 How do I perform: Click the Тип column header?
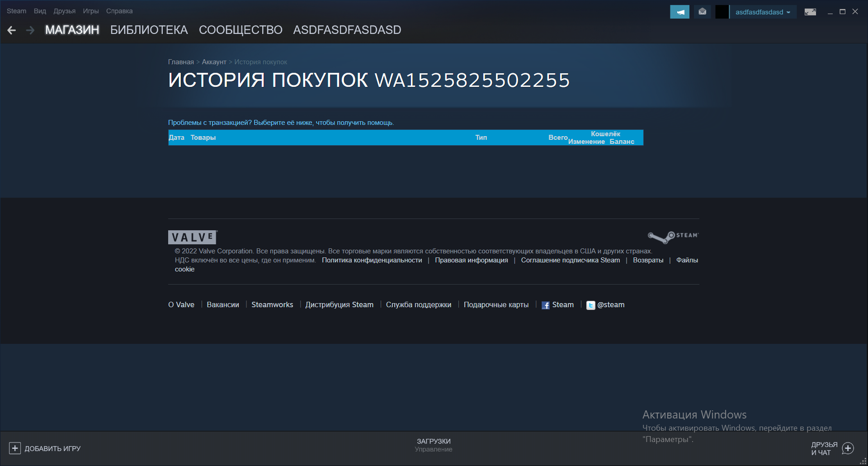(x=481, y=138)
